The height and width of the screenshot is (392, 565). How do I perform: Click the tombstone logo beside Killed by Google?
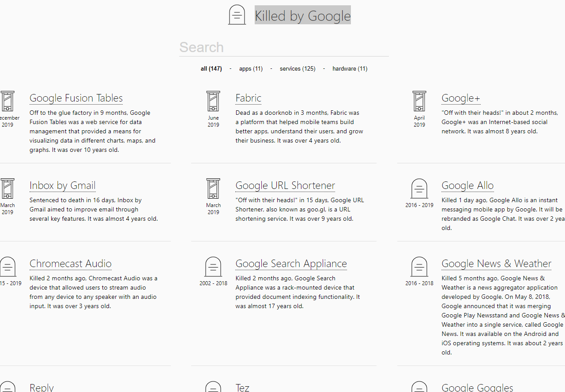point(237,15)
